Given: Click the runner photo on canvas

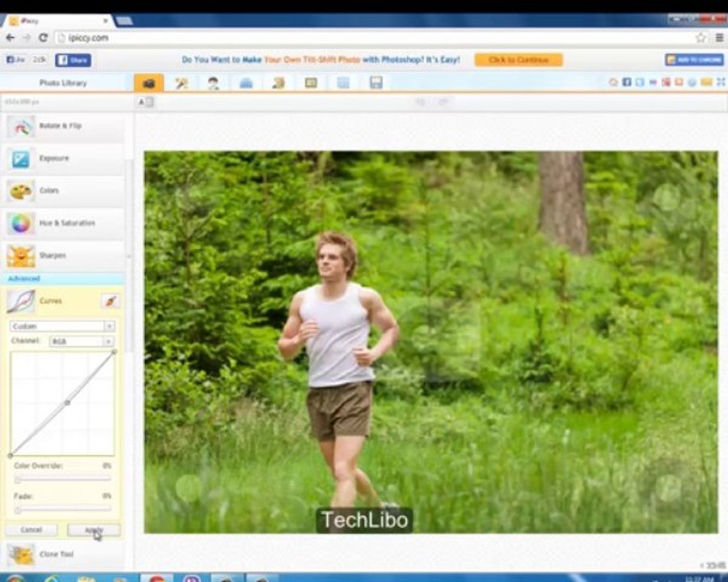Looking at the screenshot, I should pos(431,342).
